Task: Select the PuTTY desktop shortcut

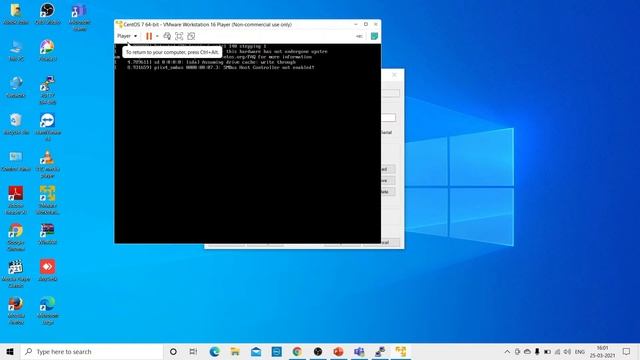Action: pyautogui.click(x=47, y=90)
